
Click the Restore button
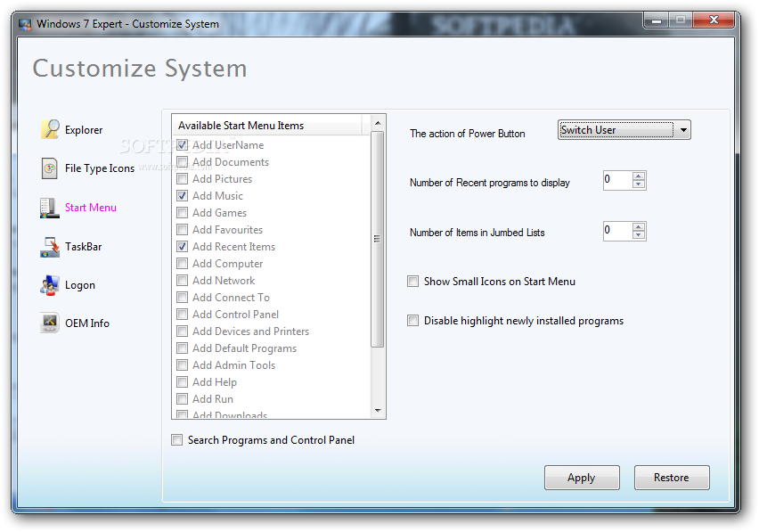[x=672, y=478]
